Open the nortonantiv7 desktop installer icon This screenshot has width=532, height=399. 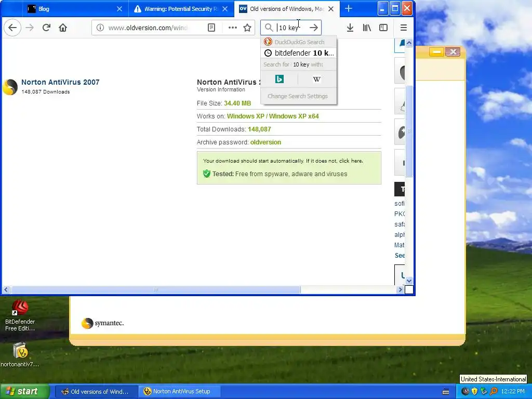[x=20, y=355]
